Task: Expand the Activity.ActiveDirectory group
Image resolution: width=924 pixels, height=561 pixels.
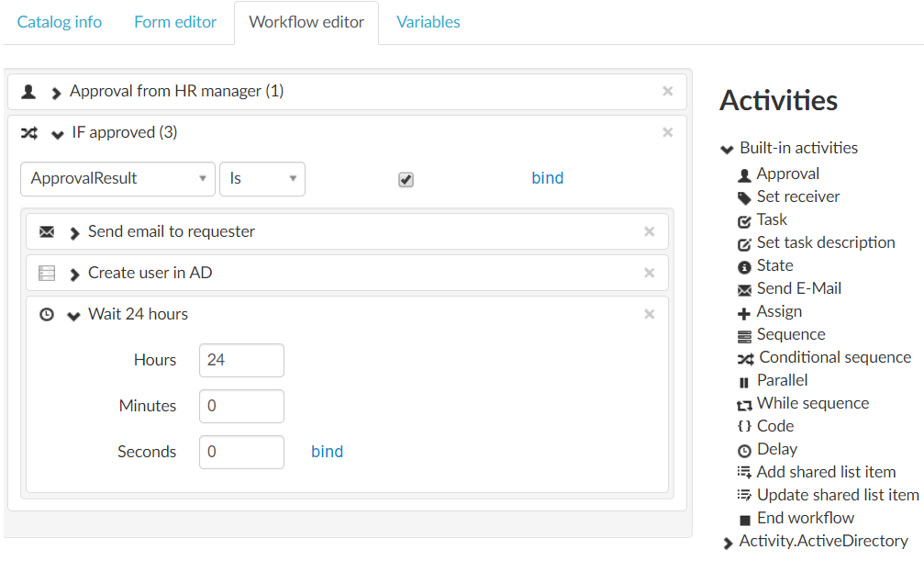Action: coord(728,543)
